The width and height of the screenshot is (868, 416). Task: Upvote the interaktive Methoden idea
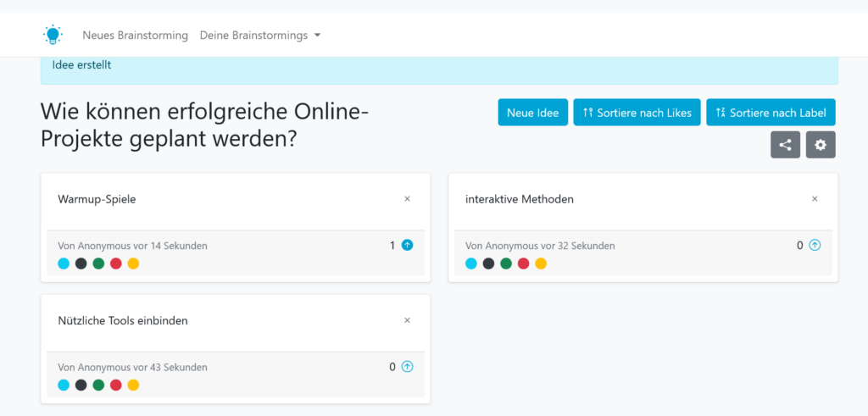point(815,245)
